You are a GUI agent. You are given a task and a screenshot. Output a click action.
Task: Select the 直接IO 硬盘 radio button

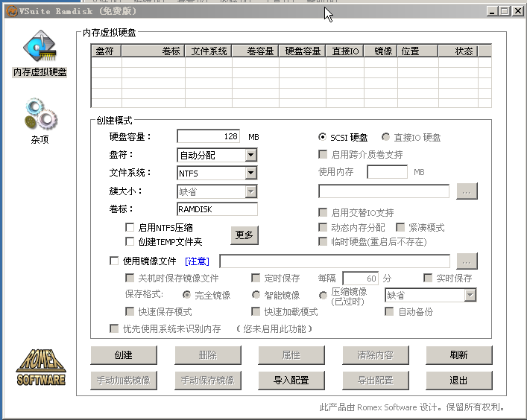click(385, 137)
